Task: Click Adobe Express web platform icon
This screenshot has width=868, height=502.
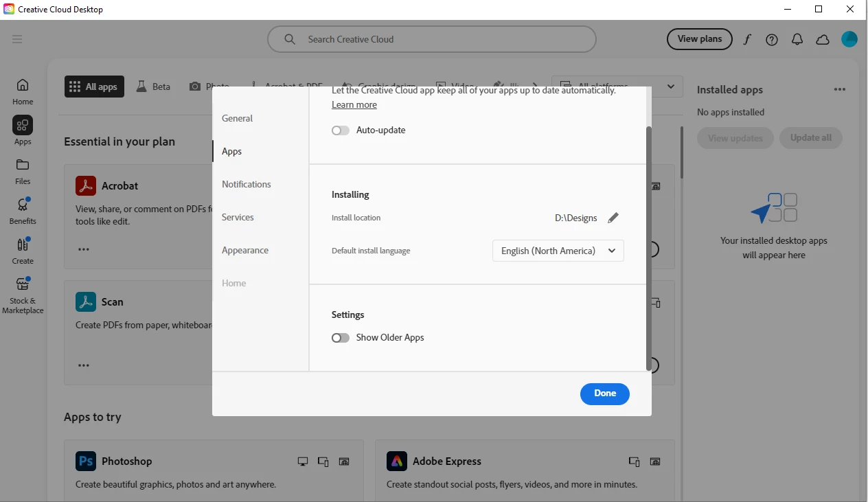Action: 655,461
